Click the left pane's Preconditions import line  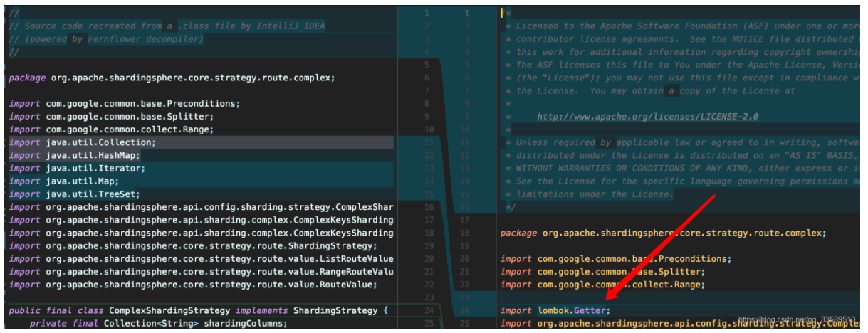tap(125, 104)
